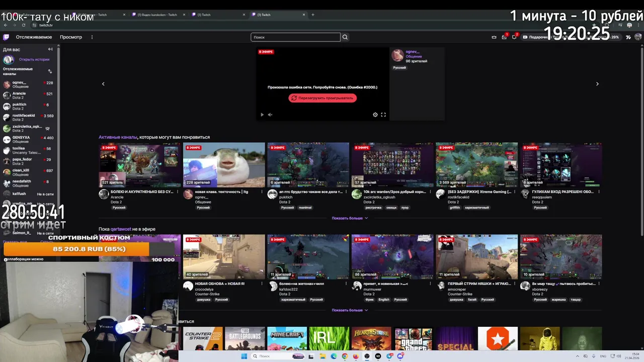Open the Counter-Strike 2 category tile

coord(203,338)
